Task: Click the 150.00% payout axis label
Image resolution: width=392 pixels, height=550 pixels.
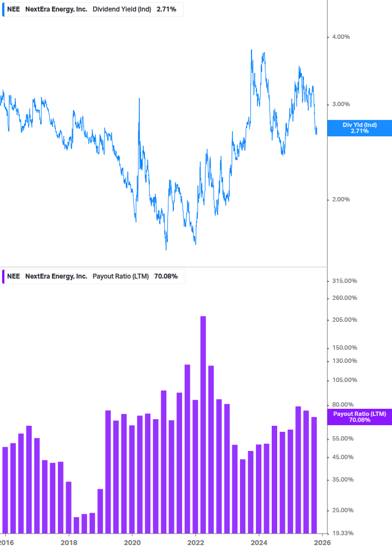Action: click(x=344, y=348)
